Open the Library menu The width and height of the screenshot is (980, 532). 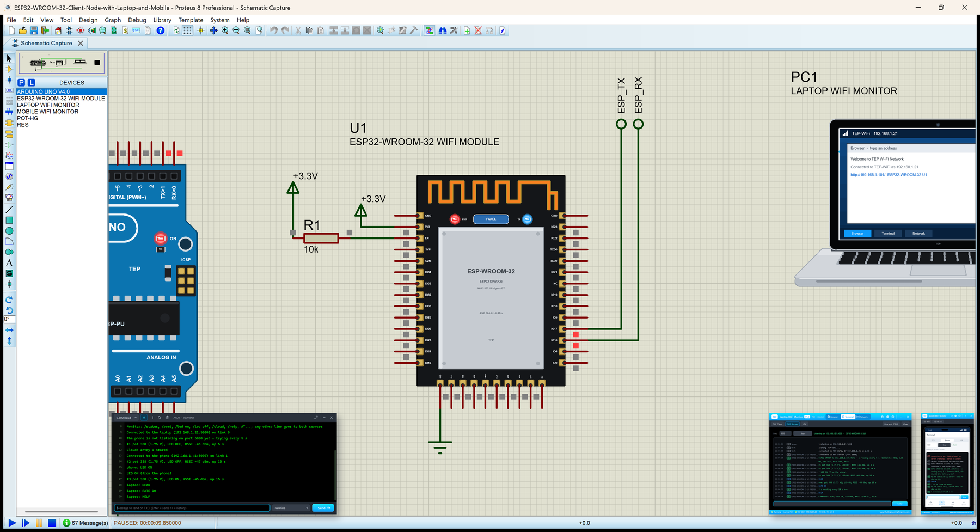tap(162, 20)
